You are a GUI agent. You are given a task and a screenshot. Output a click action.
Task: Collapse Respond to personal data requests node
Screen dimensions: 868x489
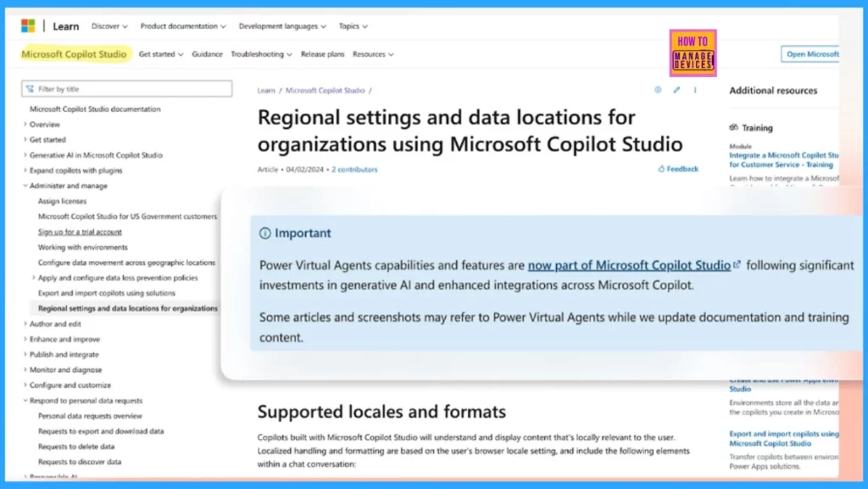[x=25, y=401]
